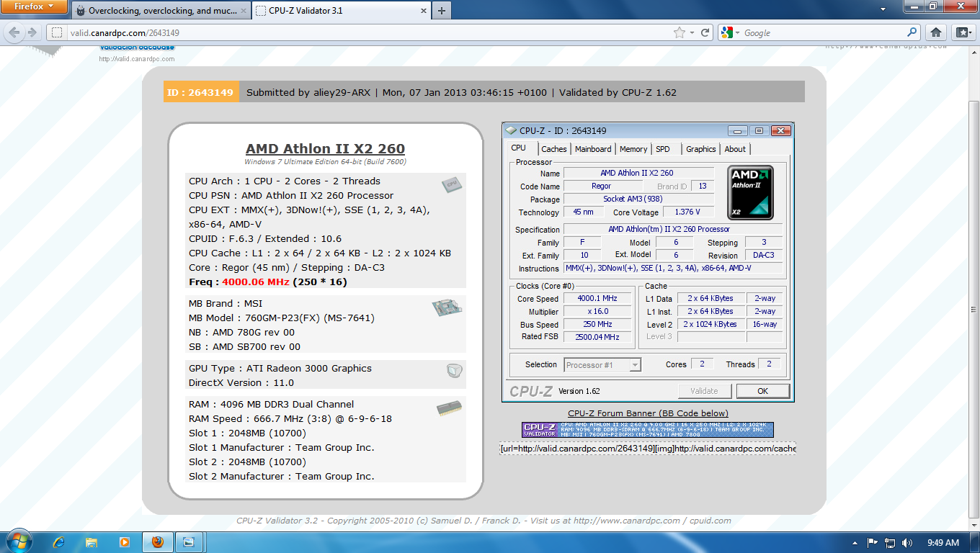Open the Action Center flag icon
Image resolution: width=980 pixels, height=553 pixels.
(x=873, y=542)
